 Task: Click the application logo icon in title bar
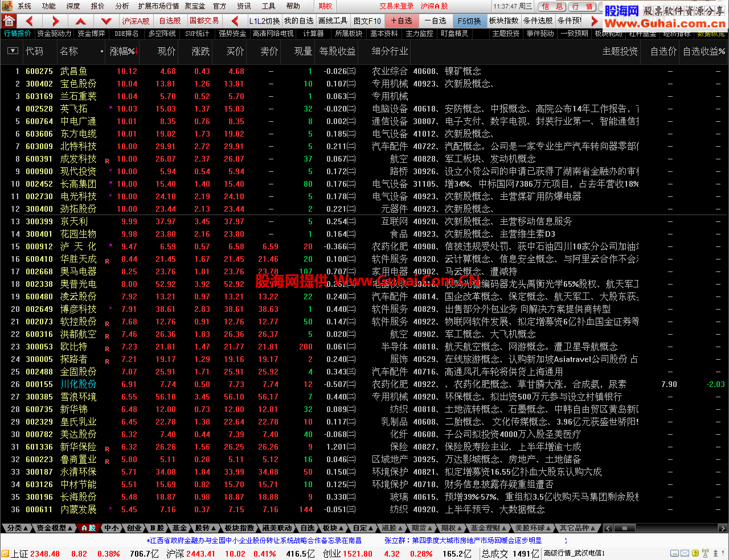7,6
